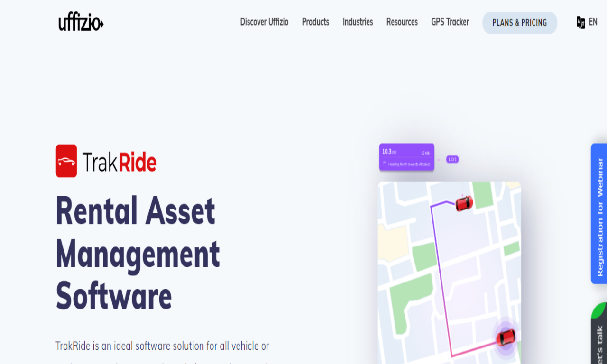The width and height of the screenshot is (607, 364).
Task: Switch language using the EN selector
Action: point(593,22)
